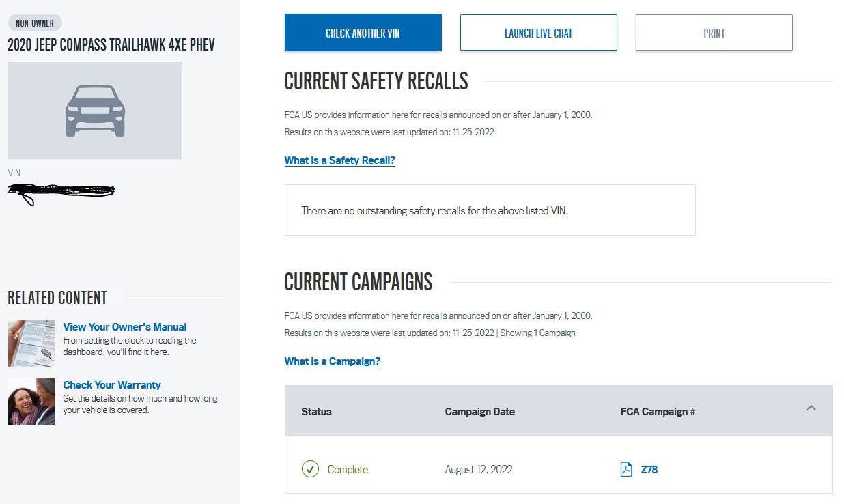Screen dimensions: 844x504
Task: Click the FCA Campaign # column header
Action: click(658, 412)
